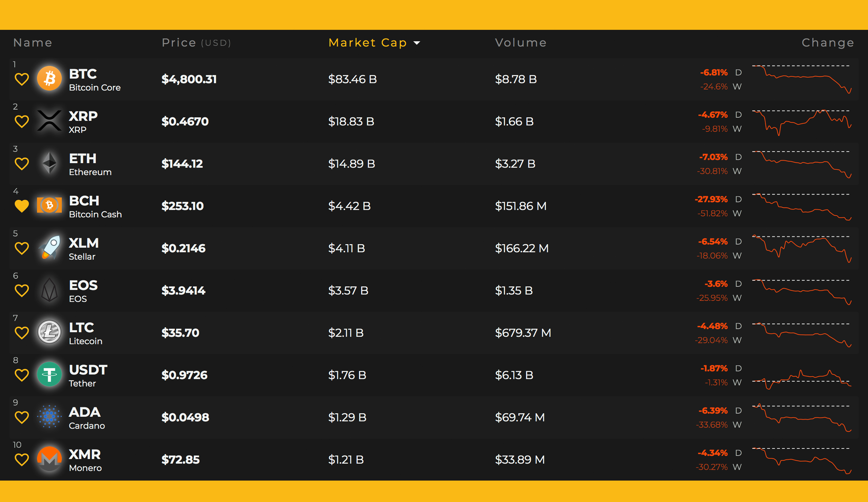
Task: Click the Stellar rocket icon
Action: (49, 247)
